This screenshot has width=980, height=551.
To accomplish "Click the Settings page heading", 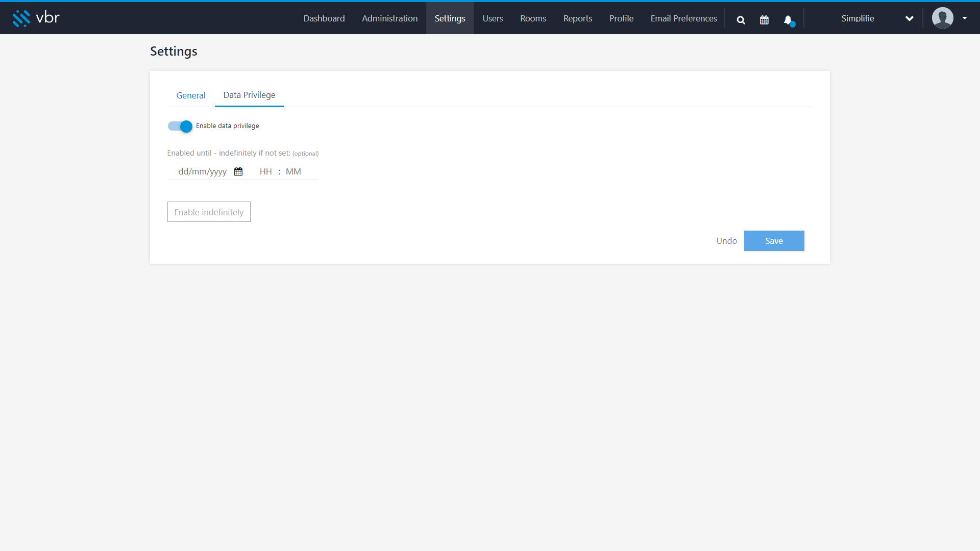I will point(174,52).
